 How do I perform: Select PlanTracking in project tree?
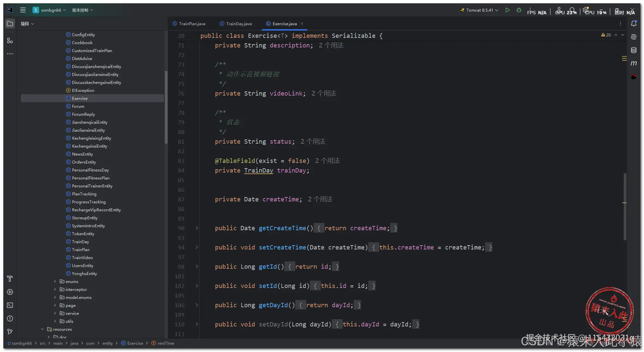pos(84,194)
